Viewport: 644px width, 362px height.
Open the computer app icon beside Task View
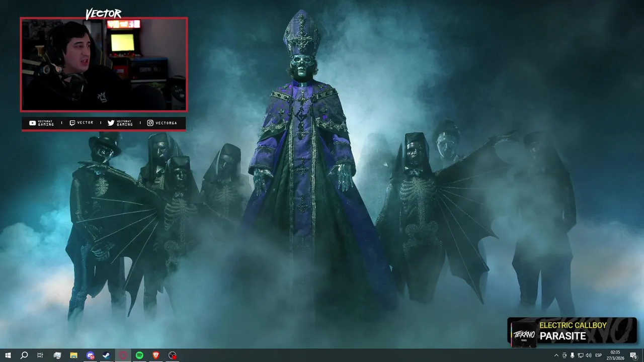click(x=57, y=355)
